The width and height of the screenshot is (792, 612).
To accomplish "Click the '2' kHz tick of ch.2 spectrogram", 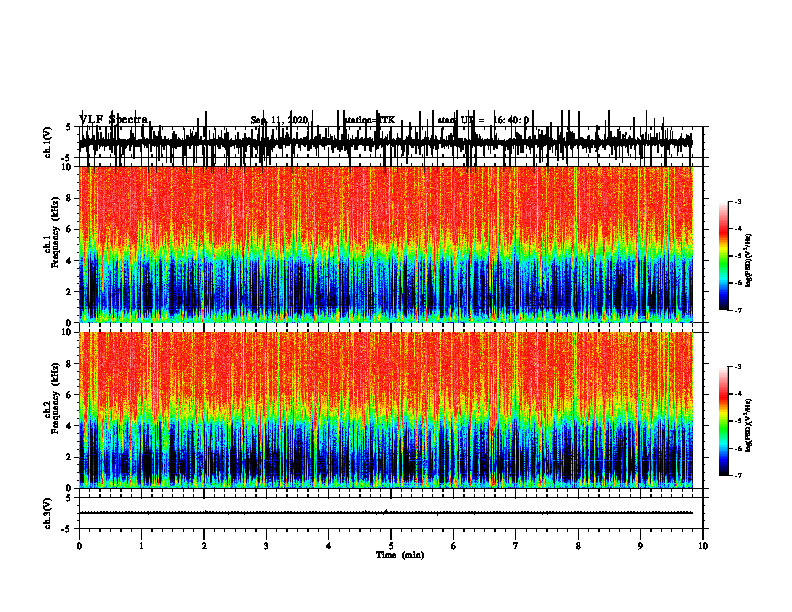I will coord(70,457).
